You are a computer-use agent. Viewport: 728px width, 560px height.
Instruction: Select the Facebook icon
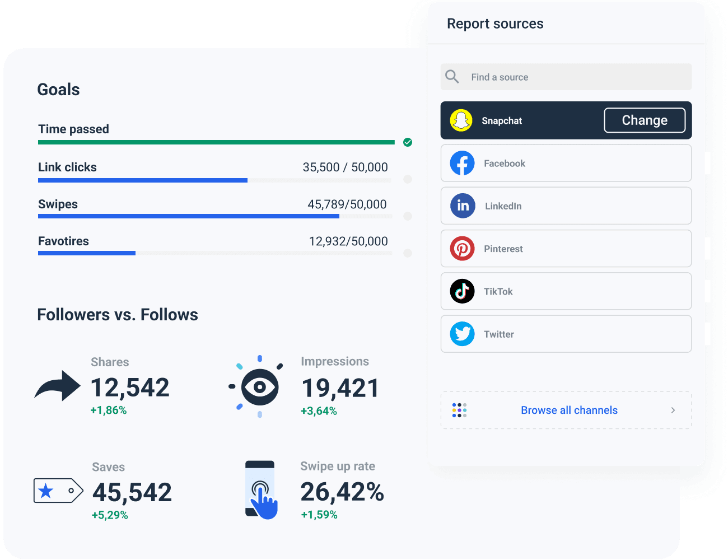[463, 163]
